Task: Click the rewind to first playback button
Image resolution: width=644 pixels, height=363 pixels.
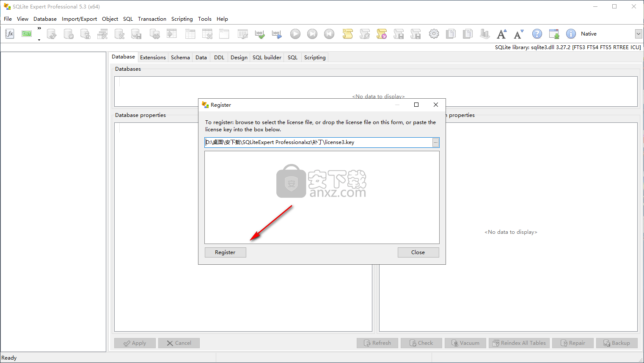Action: 329,34
